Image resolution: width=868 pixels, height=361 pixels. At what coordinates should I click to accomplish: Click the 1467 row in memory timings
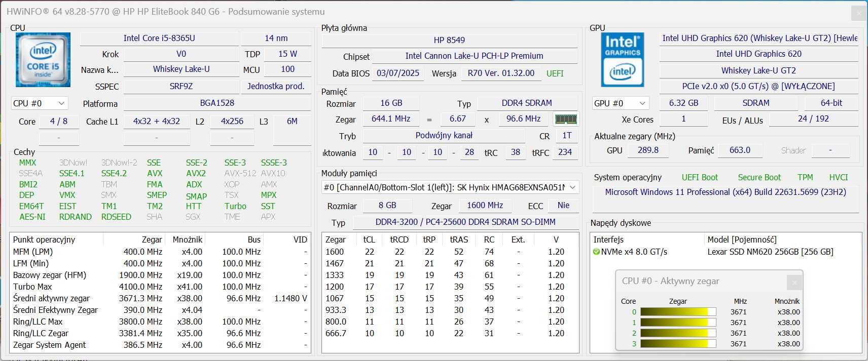[x=450, y=263]
